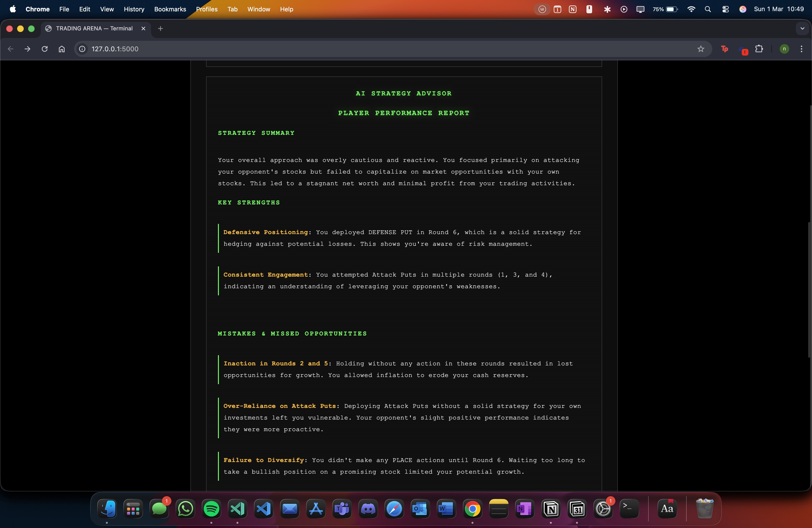
Task: Open the Tp extension icon
Action: click(724, 49)
